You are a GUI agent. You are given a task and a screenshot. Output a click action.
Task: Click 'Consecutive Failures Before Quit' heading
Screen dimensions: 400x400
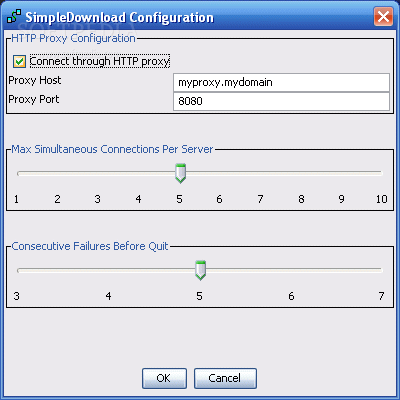tap(90, 246)
